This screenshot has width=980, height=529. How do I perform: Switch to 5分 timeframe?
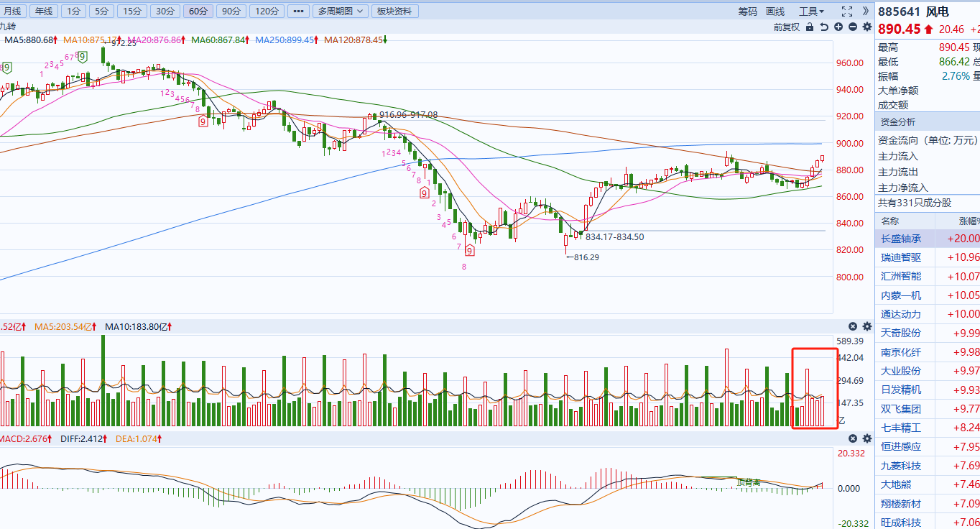click(101, 11)
